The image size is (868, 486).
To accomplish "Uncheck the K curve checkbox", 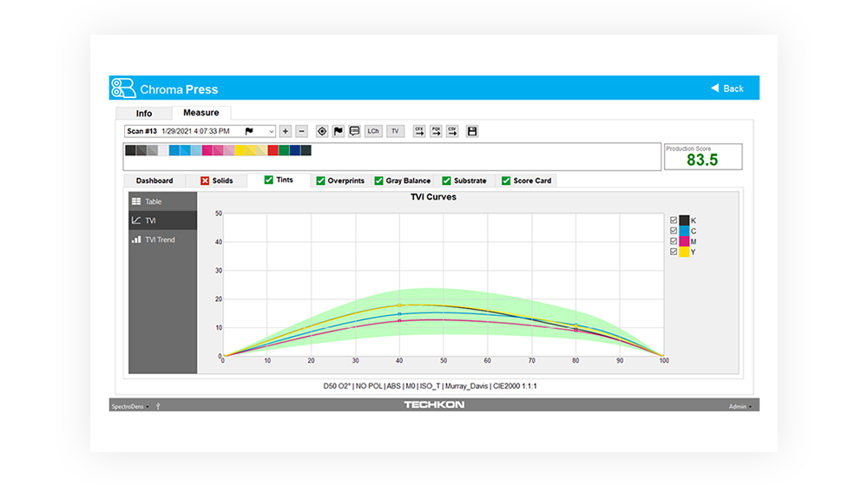I will point(674,220).
